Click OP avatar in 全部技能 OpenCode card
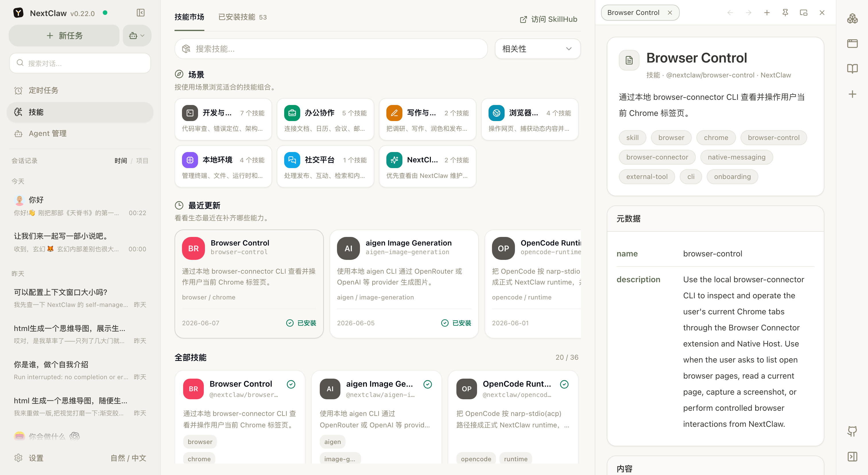Screen dimensions: 868x475 pos(467,389)
